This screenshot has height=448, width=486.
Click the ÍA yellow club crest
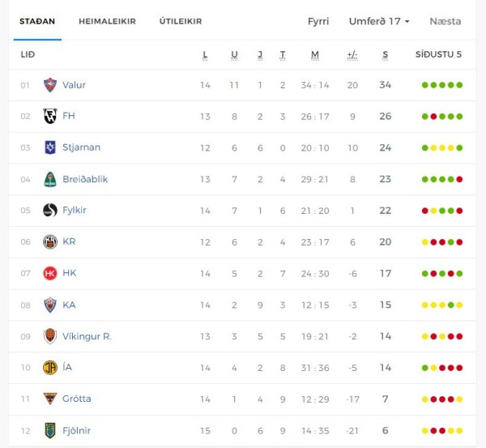pos(50,367)
